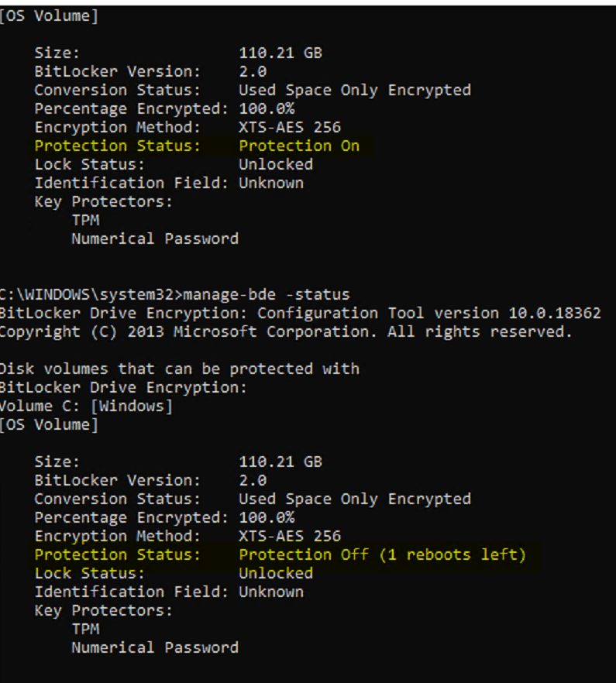Click "[OS Volume]" directly under Volume C: [Windows]
This screenshot has width=616, height=683.
coord(49,424)
